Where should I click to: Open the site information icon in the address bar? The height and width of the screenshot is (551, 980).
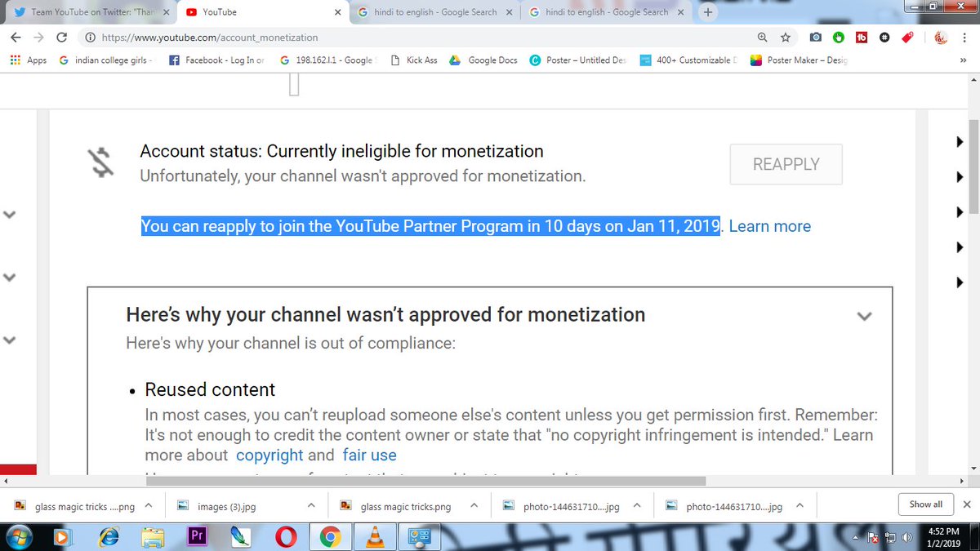pos(90,38)
